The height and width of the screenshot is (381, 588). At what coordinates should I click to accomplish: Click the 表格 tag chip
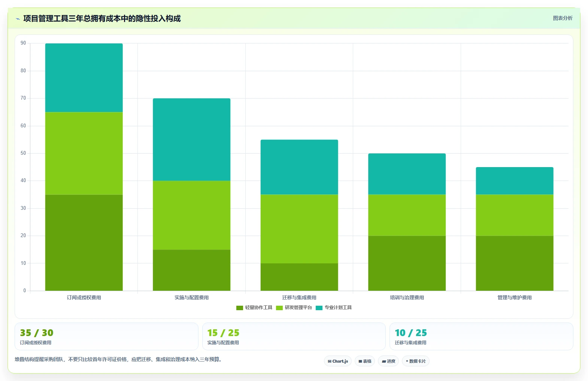tap(365, 361)
